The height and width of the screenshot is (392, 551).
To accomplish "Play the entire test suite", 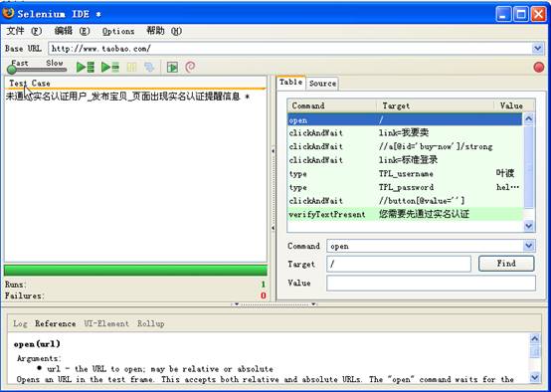I will [x=86, y=67].
